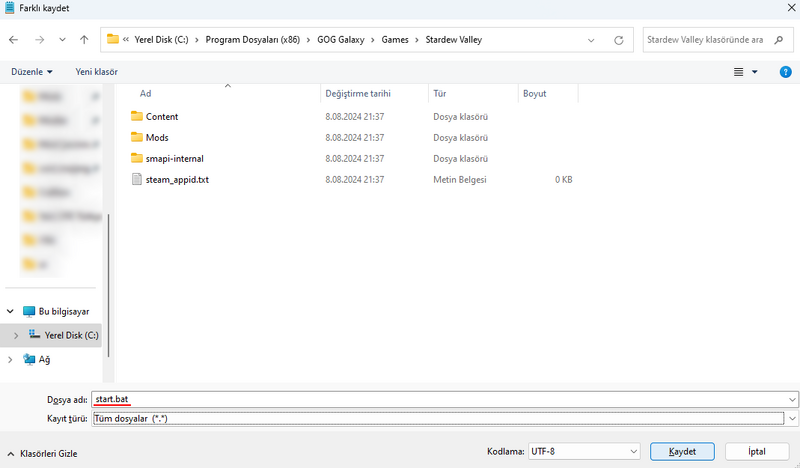800x468 pixels.
Task: Click the folder icon in address bar
Action: pyautogui.click(x=113, y=39)
